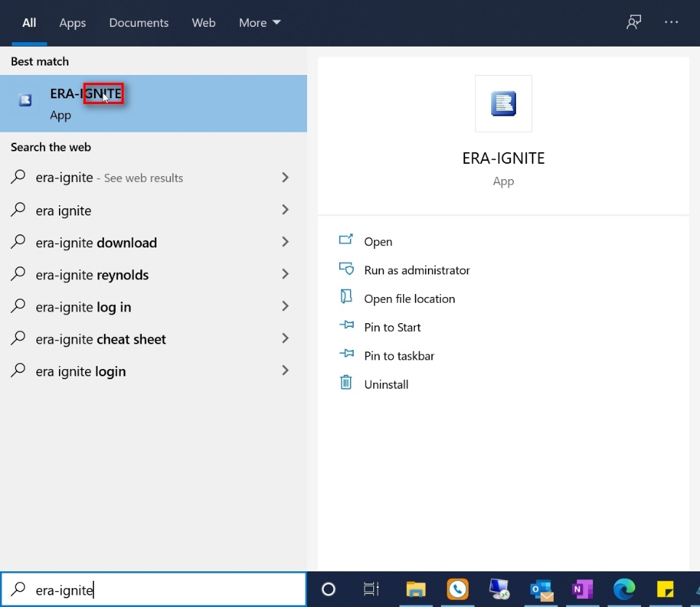Choose Uninstall for ERA-IGNITE
Screen dimensions: 700x607
pos(386,384)
